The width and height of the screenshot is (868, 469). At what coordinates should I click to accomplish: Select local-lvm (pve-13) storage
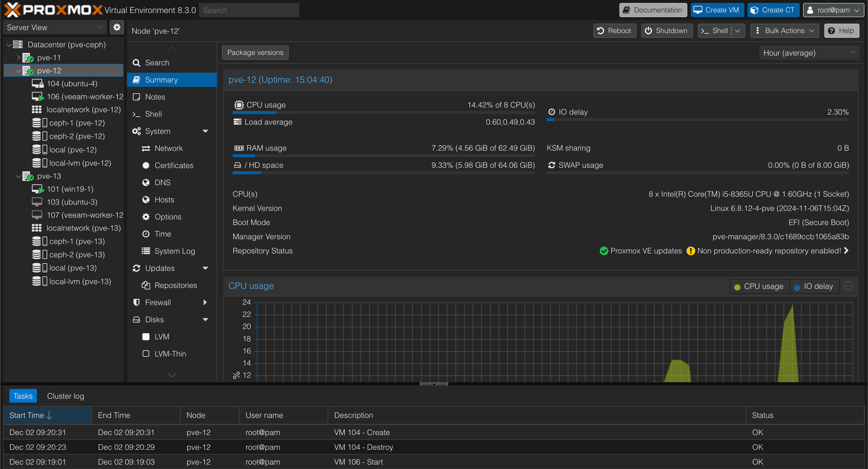71,281
